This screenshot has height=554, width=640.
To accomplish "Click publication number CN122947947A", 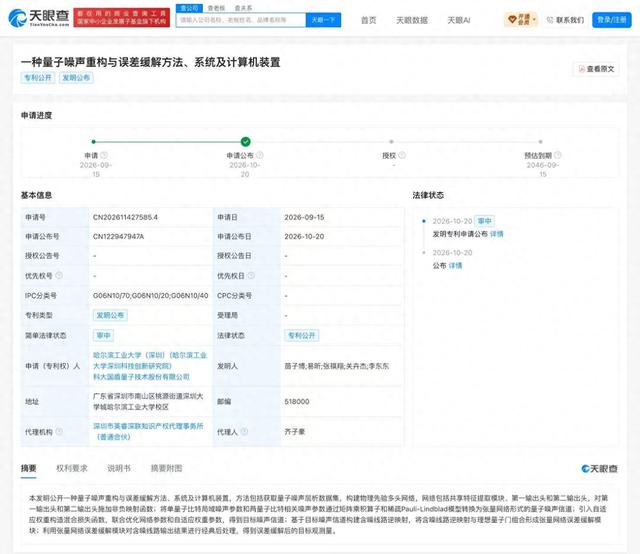I will (x=118, y=236).
